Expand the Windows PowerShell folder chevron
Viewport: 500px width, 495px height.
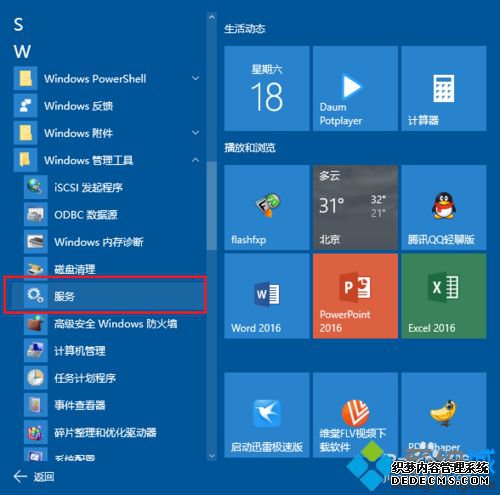[196, 78]
